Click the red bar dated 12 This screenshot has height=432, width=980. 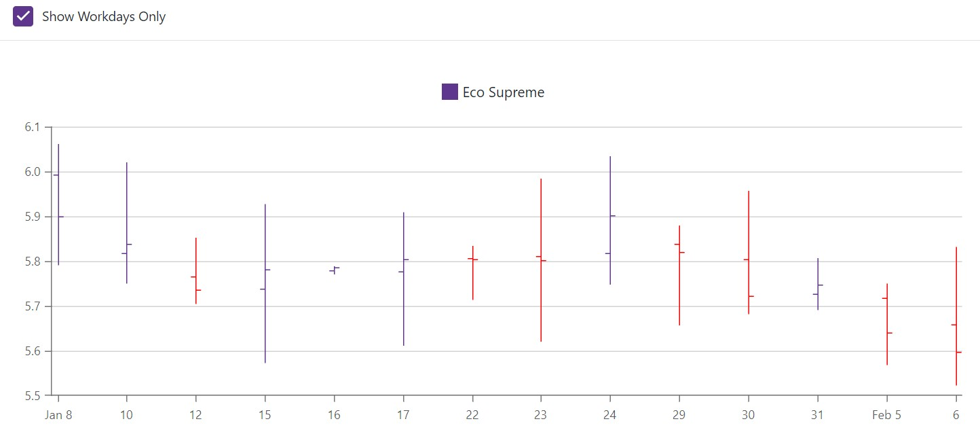click(195, 272)
